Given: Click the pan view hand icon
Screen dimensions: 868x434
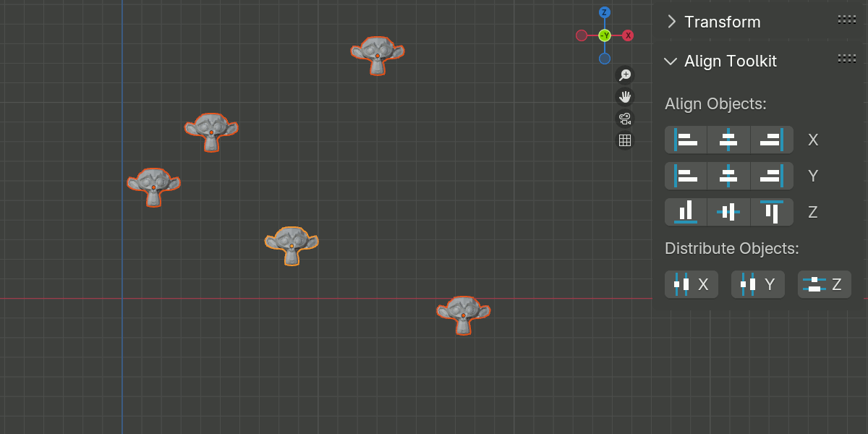Looking at the screenshot, I should coord(625,97).
